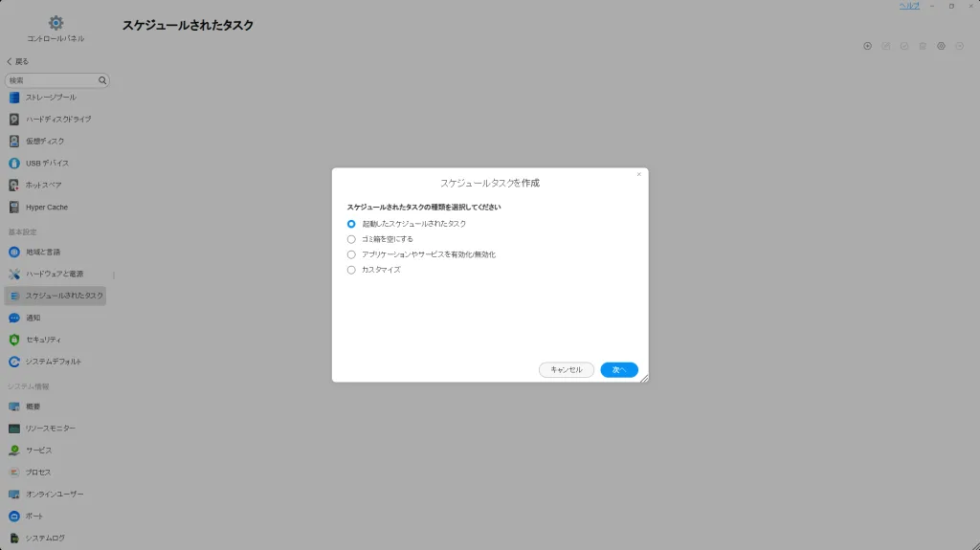Click the ストレージプール sidebar icon
The width and height of the screenshot is (980, 550).
(x=13, y=98)
